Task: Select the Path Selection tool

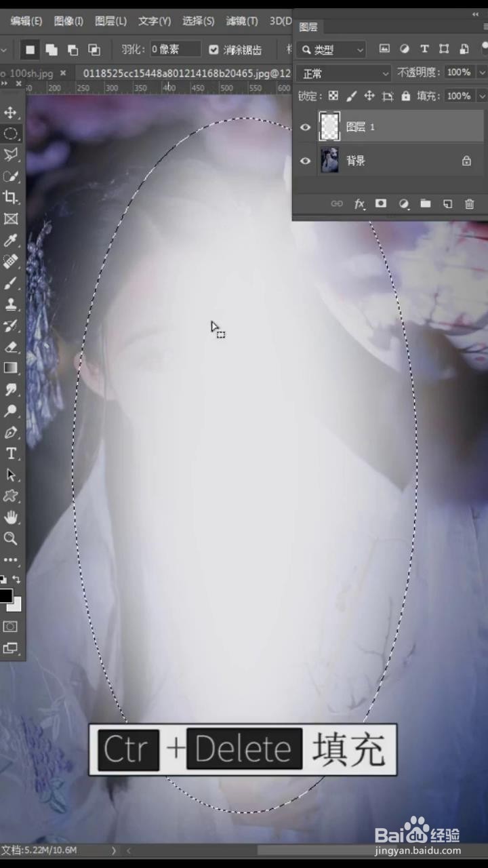Action: pyautogui.click(x=11, y=475)
